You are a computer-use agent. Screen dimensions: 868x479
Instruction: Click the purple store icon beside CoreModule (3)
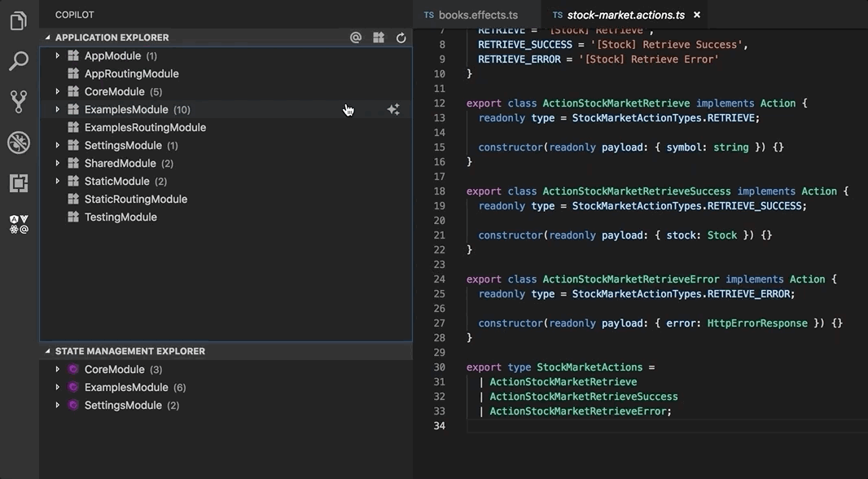tap(73, 369)
